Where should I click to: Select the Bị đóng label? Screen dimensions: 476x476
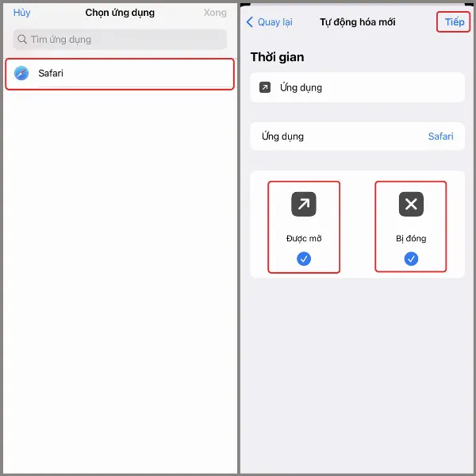pos(411,238)
